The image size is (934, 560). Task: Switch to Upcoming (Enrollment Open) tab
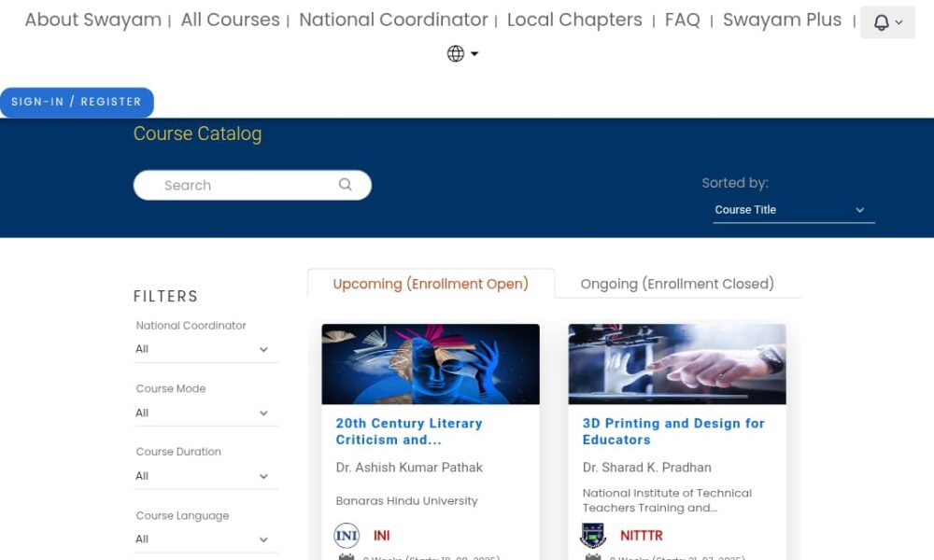point(431,284)
